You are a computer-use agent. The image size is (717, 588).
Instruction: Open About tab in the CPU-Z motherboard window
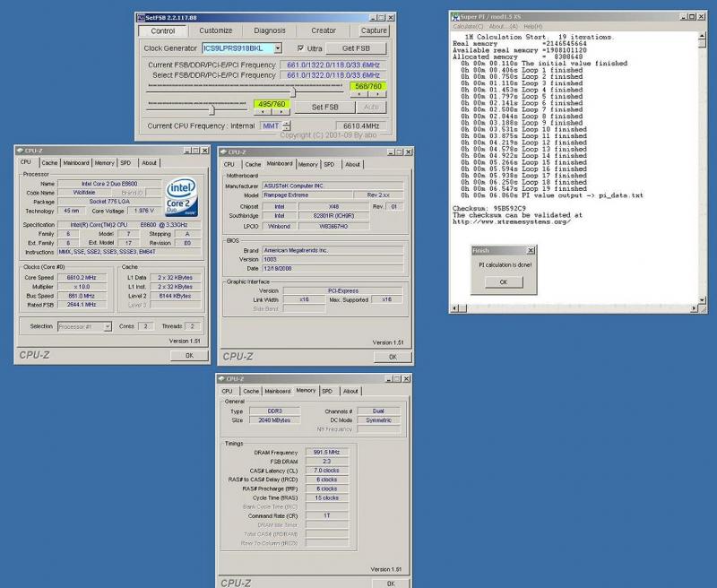[x=352, y=164]
